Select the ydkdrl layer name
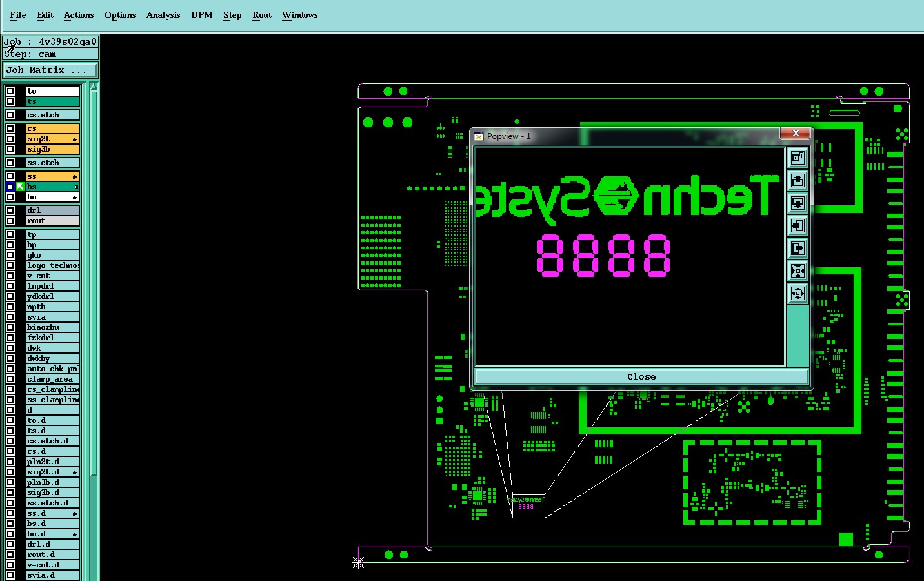The width and height of the screenshot is (924, 581). (x=52, y=296)
